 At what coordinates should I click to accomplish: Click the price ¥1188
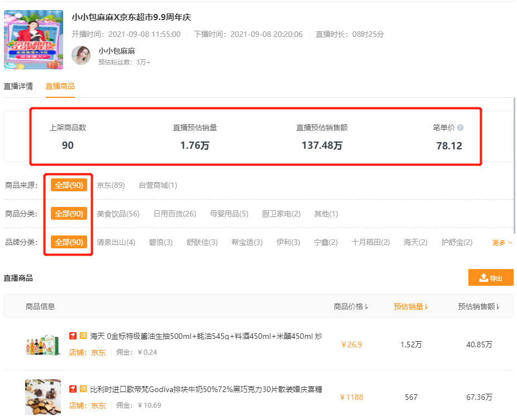click(x=352, y=397)
